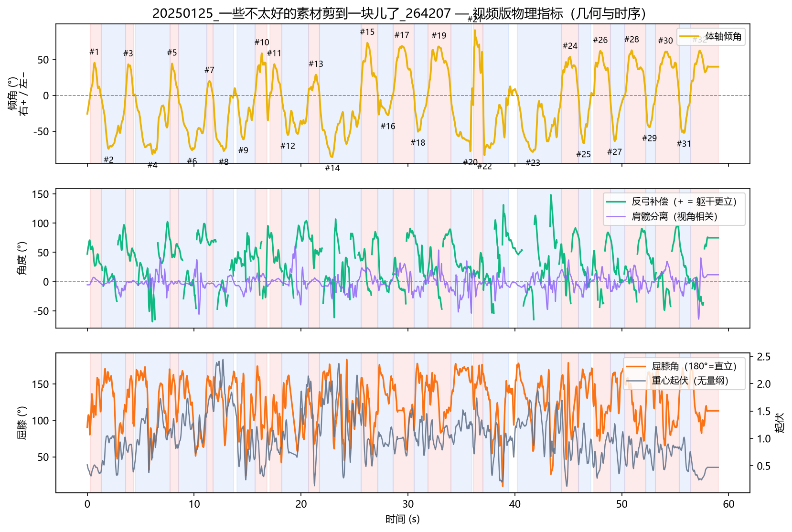Click the #12 trough annotation
Viewport: 792px width, 532px height.
click(x=288, y=146)
